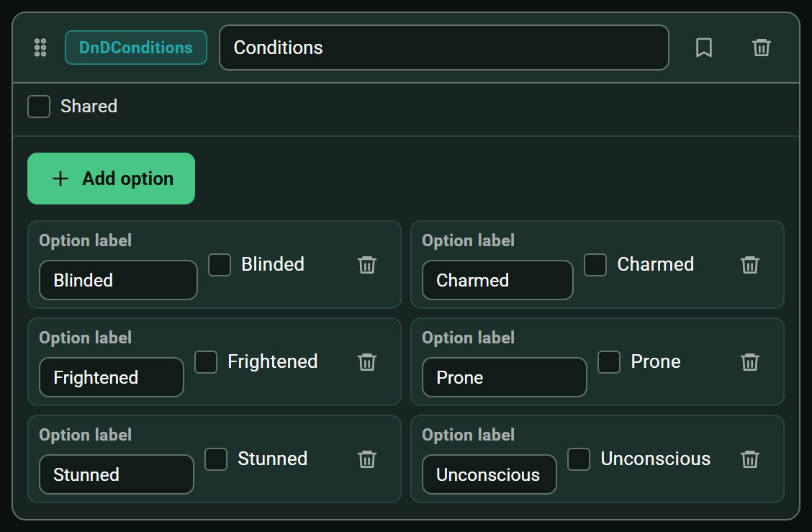This screenshot has height=532, width=812.
Task: Click the Unconscious preview label text
Action: pos(656,459)
